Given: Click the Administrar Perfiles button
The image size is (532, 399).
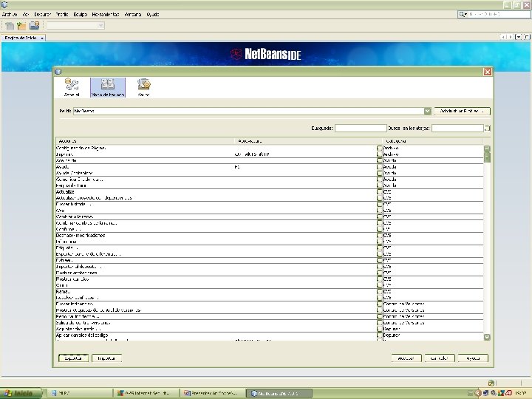Looking at the screenshot, I should coord(462,111).
